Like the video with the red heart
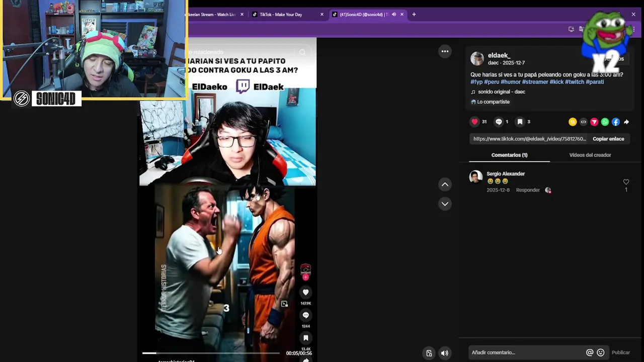 pyautogui.click(x=474, y=122)
